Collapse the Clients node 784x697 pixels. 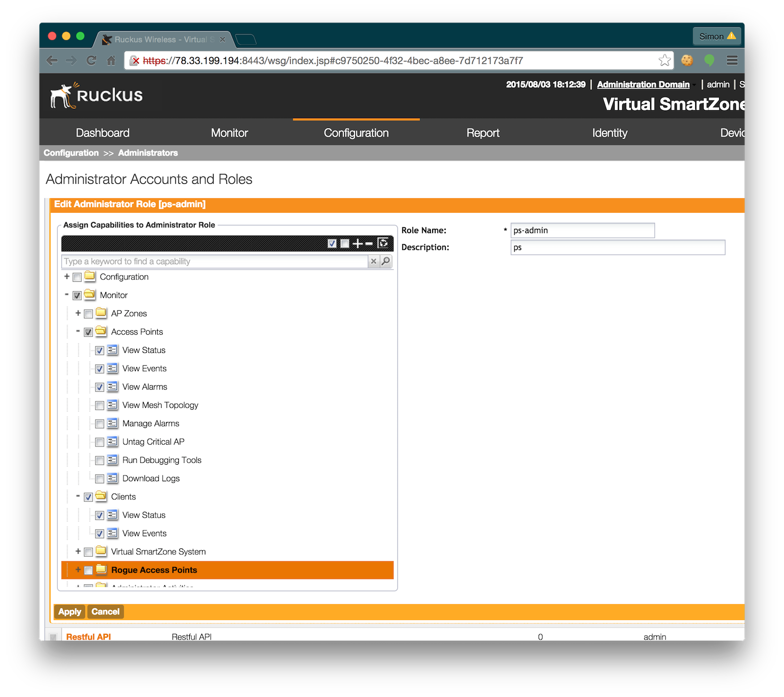78,496
